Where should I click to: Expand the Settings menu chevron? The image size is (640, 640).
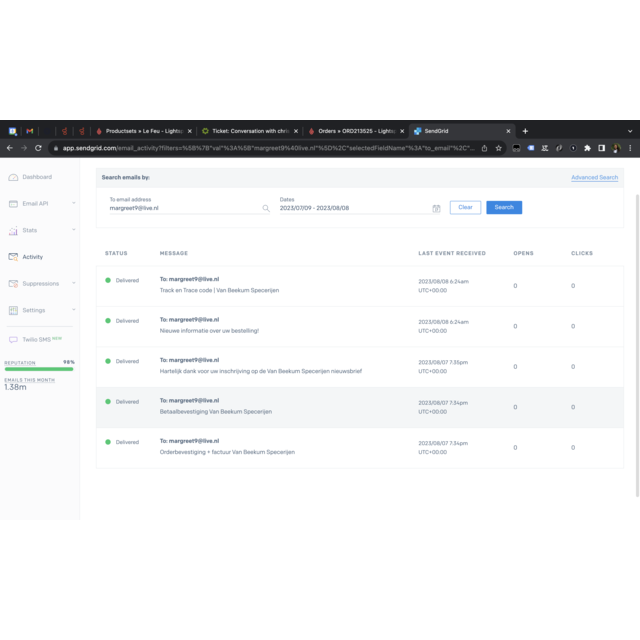[74, 310]
